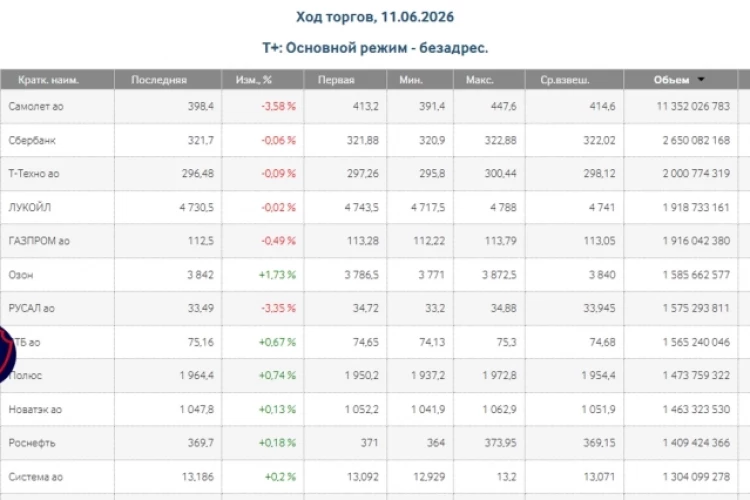Viewport: 750px width, 500px height.
Task: Open the Система ао instrument link
Action: (x=36, y=477)
